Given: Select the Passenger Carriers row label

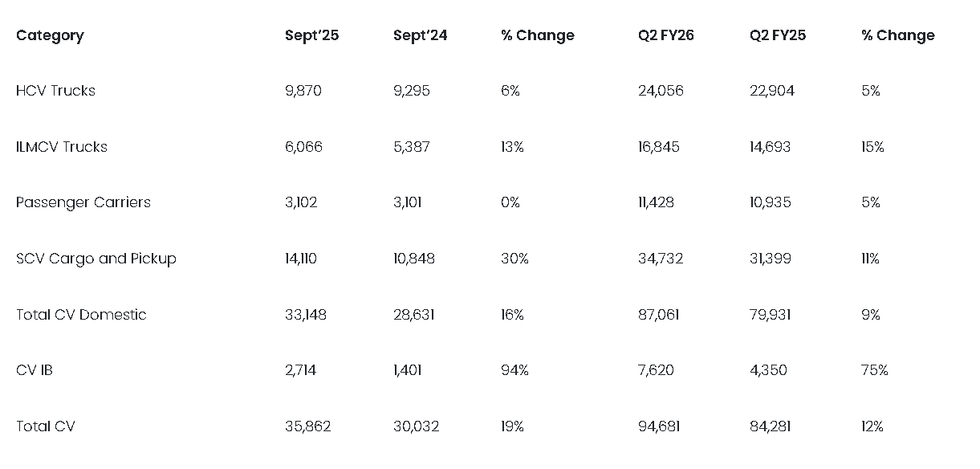Looking at the screenshot, I should [83, 202].
